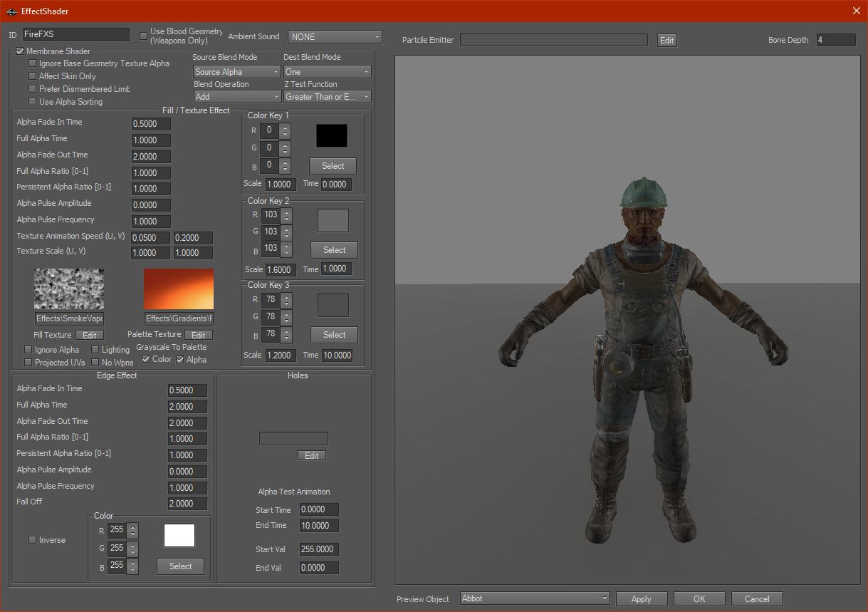This screenshot has height=612, width=868.
Task: Decrease Edge Effect Color B stepper
Action: click(132, 570)
